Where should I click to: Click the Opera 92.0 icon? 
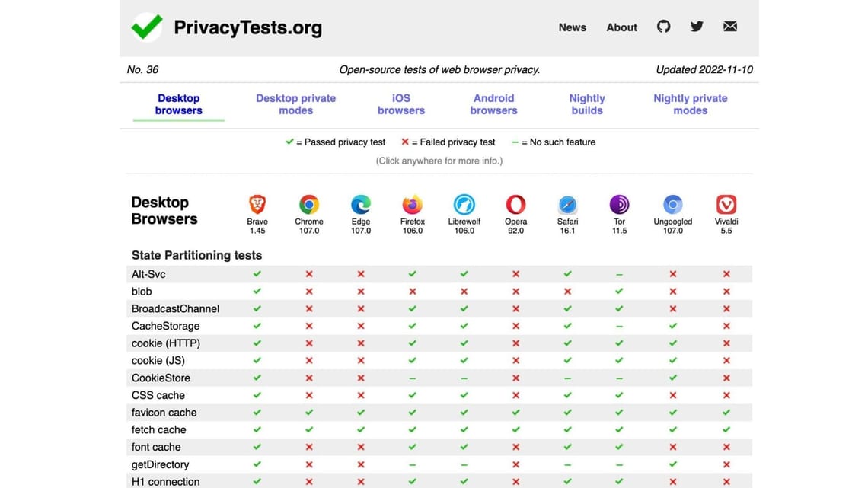pyautogui.click(x=515, y=204)
